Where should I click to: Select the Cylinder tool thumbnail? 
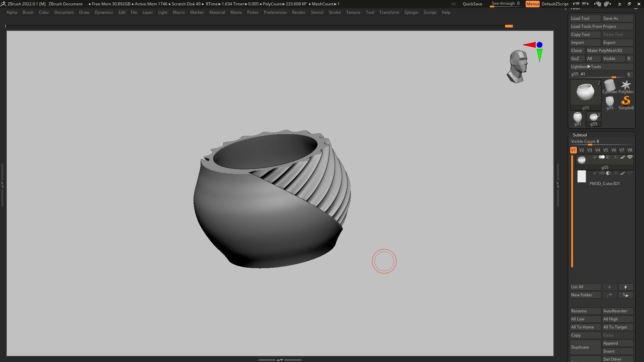point(609,86)
